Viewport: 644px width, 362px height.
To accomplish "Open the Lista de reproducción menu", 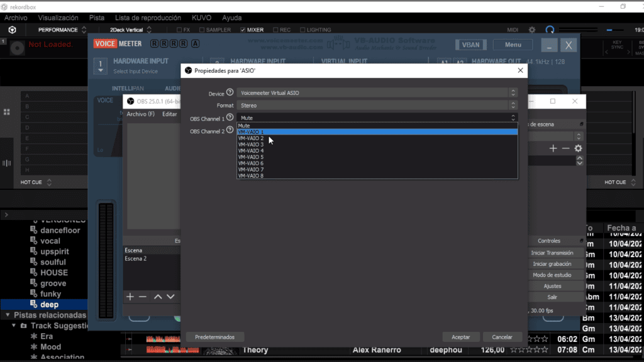I will 148,18.
